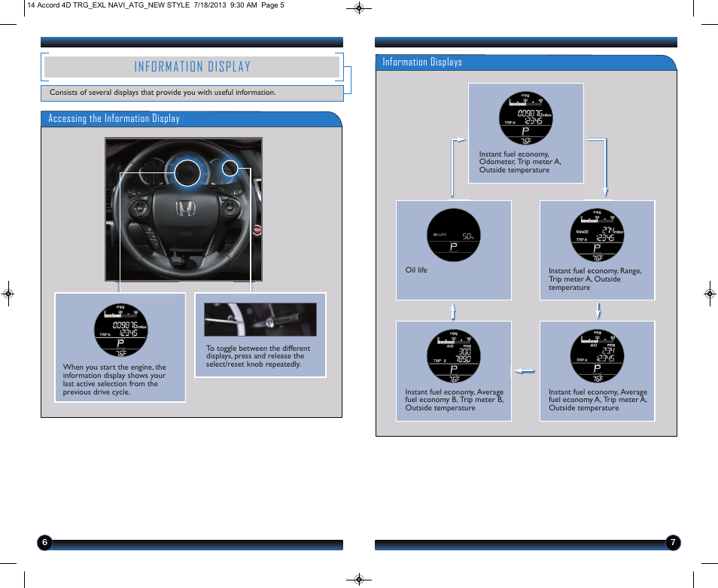Click the 'Oil life' caption
This screenshot has width=718, height=588.
coord(415,270)
